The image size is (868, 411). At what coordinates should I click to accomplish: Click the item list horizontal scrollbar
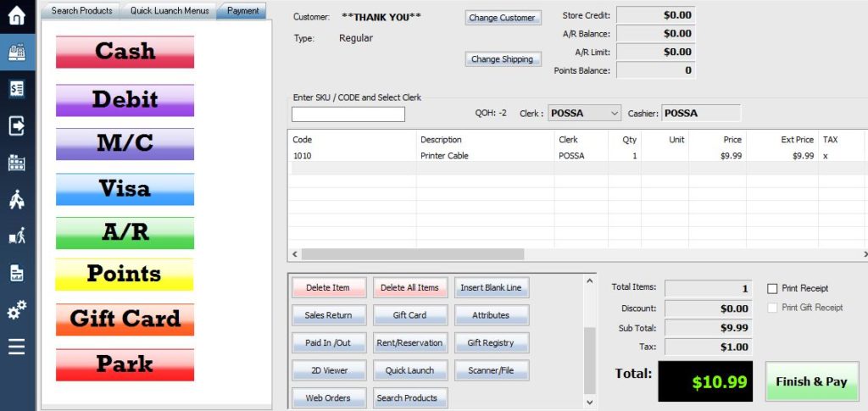pyautogui.click(x=412, y=254)
